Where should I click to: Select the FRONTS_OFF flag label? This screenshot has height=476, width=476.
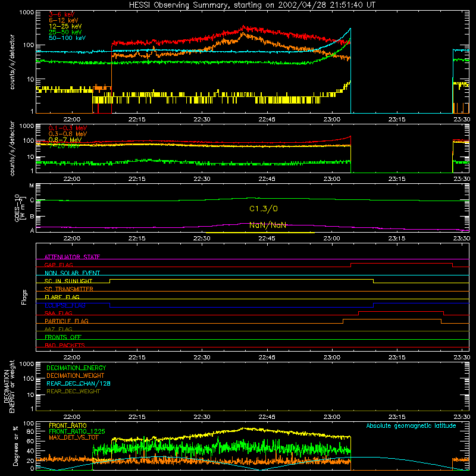63,337
